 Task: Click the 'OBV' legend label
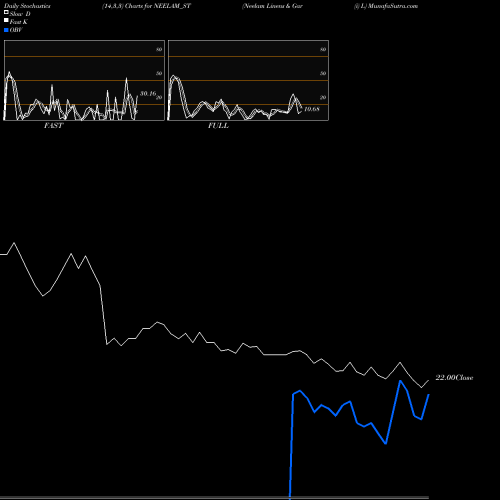coord(16,30)
